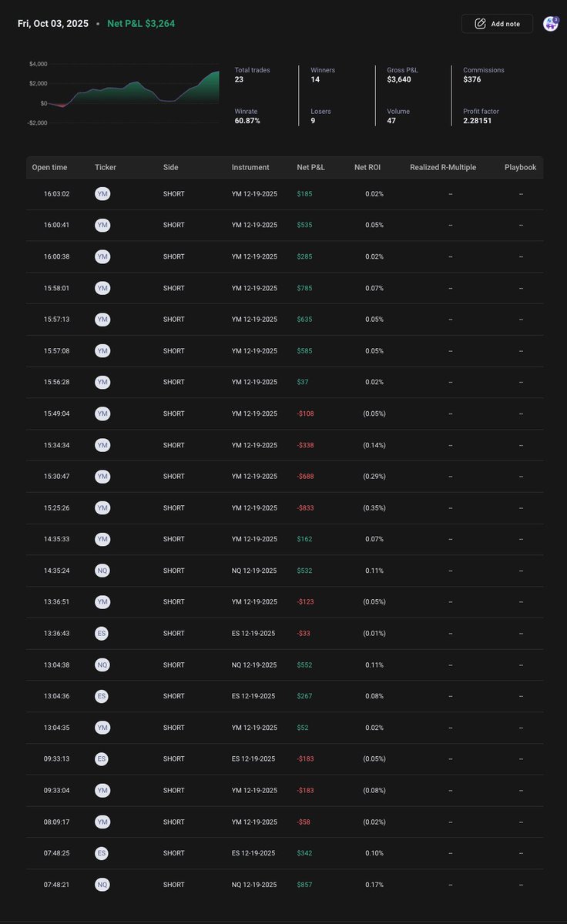Click the Volume value 47
This screenshot has height=924, width=567.
[391, 121]
